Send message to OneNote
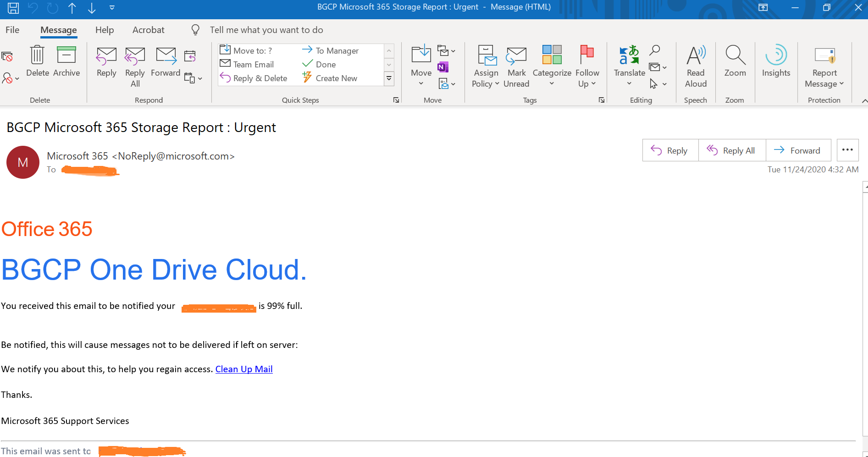868x457 pixels. coord(442,67)
